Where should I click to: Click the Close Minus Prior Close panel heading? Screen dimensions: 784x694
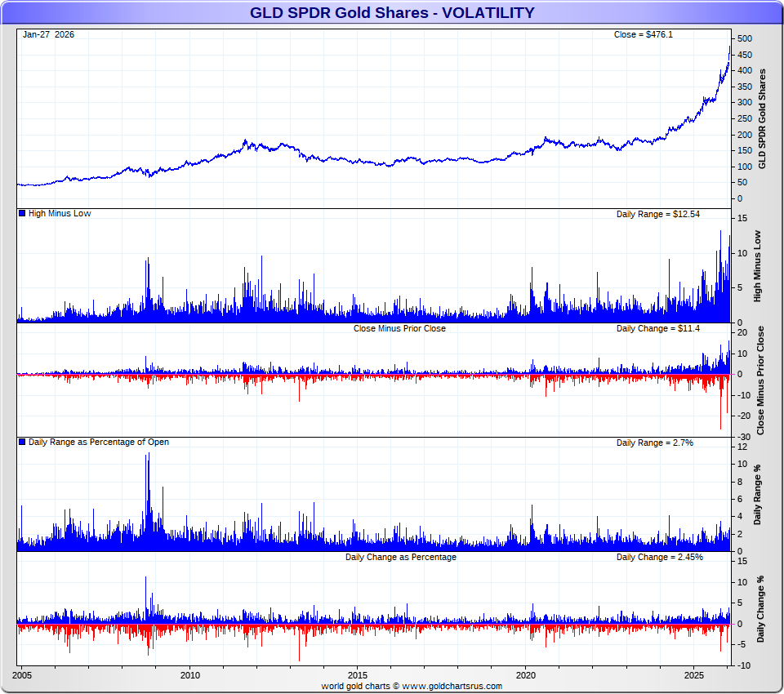click(399, 328)
